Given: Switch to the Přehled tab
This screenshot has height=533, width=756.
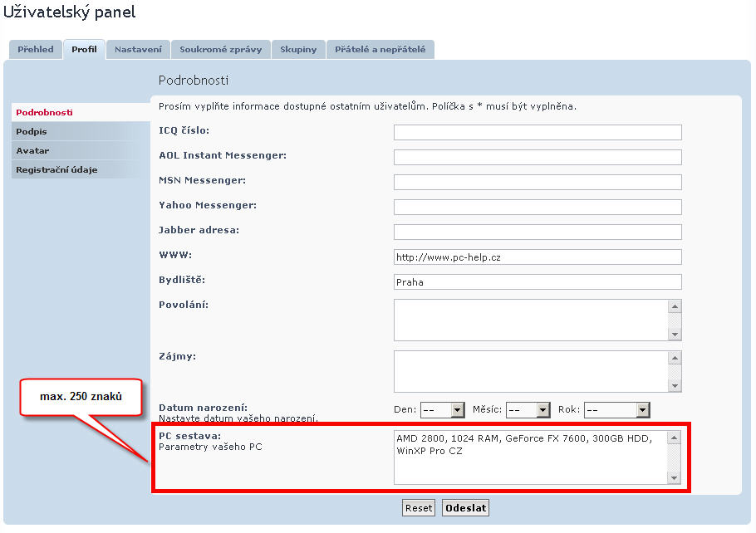Looking at the screenshot, I should (36, 50).
